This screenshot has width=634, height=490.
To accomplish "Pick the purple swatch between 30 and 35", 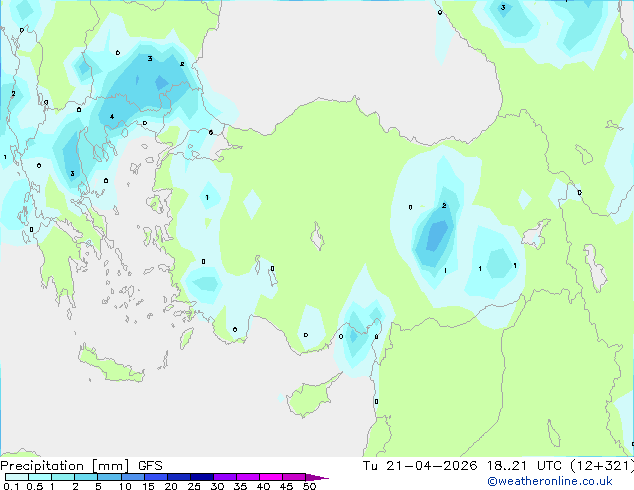I will pos(225,477).
